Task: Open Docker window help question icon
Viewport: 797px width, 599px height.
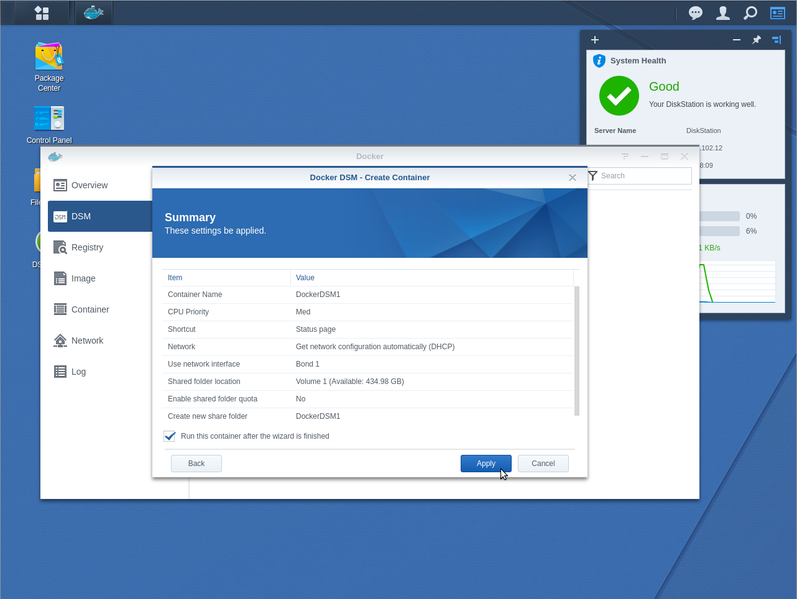Action: [625, 157]
